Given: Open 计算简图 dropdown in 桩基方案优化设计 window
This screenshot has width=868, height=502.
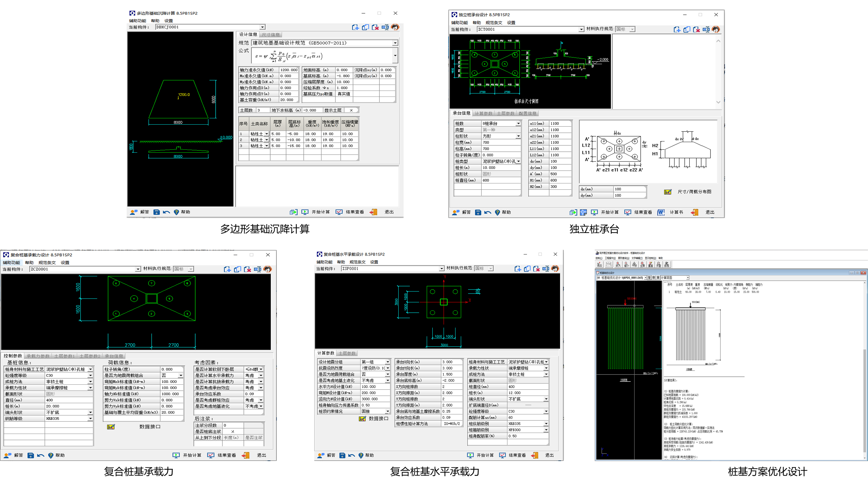Looking at the screenshot, I should click(x=688, y=278).
